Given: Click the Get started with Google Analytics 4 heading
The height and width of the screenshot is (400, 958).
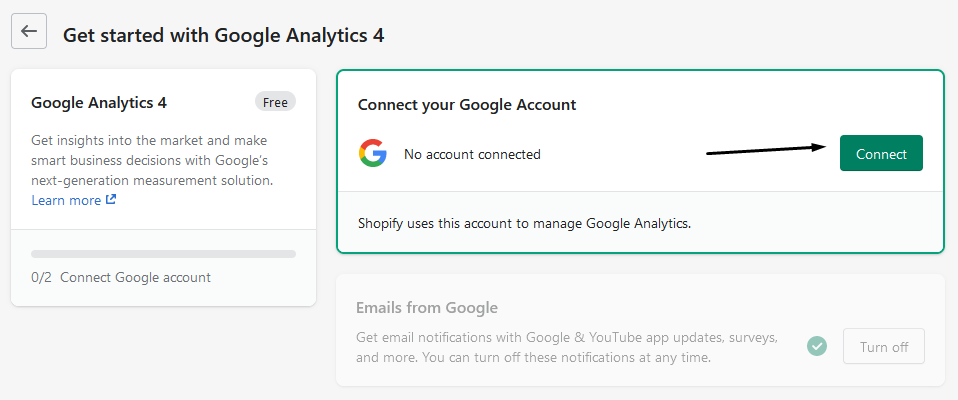Looking at the screenshot, I should 224,35.
